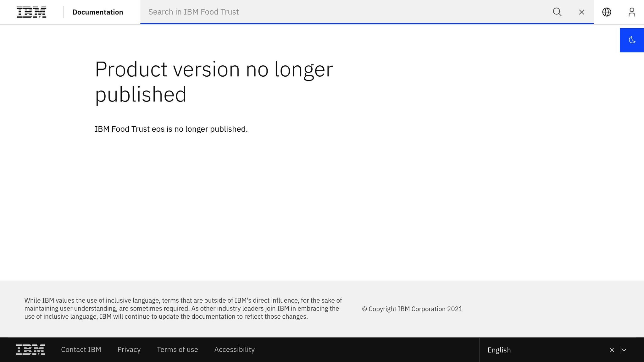Open the Accessibility footer link

[x=234, y=349]
